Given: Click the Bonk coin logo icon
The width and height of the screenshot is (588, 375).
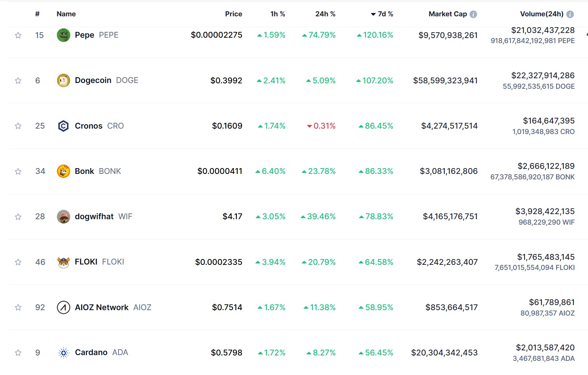Looking at the screenshot, I should tap(63, 171).
